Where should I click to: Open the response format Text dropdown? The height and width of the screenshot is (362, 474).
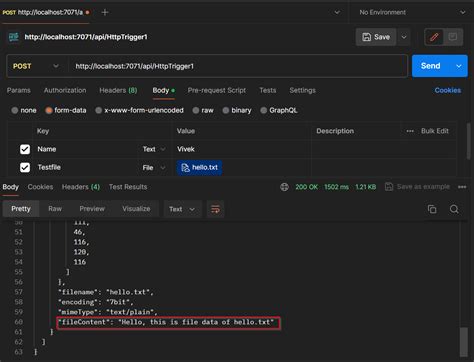click(182, 209)
